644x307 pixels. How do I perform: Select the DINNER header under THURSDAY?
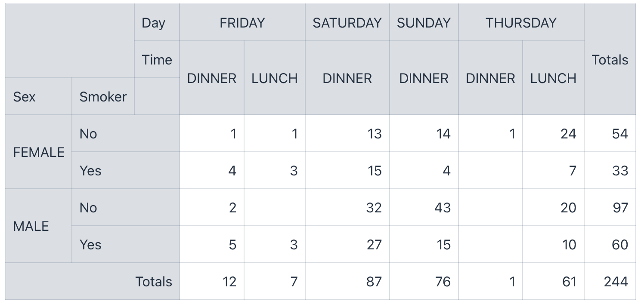click(490, 78)
